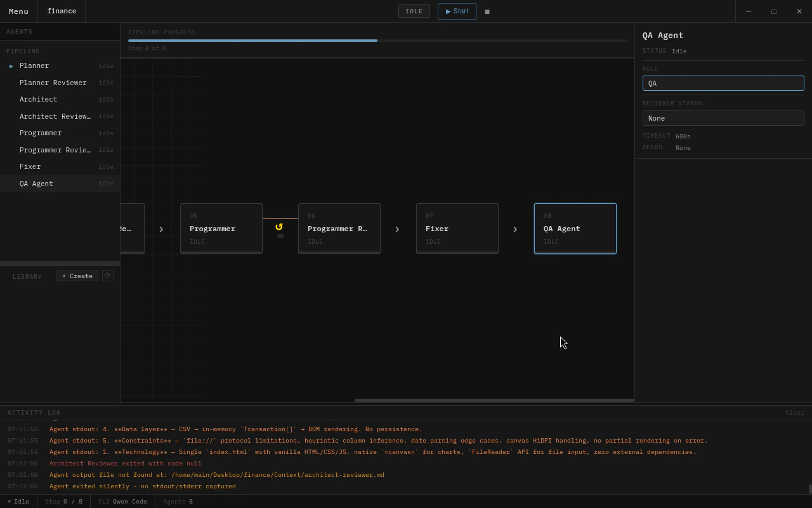
Task: Click the arrow before the Programmer node
Action: (161, 229)
